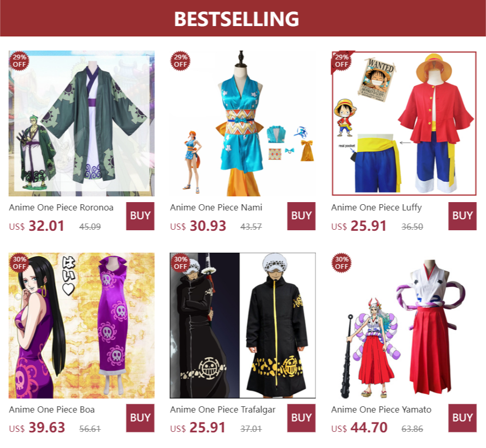Select the Anime One Piece Luffy title
This screenshot has height=448, width=486.
tap(376, 208)
